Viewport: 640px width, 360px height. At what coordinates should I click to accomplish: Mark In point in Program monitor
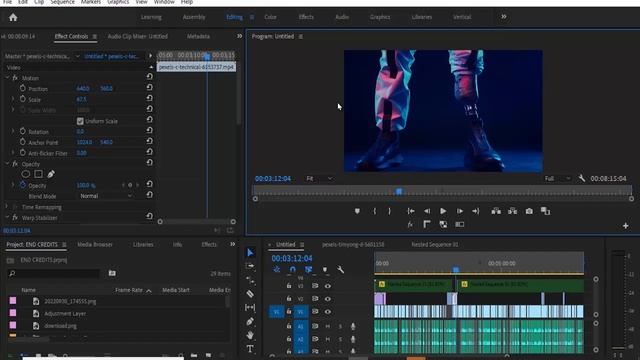pyautogui.click(x=375, y=211)
